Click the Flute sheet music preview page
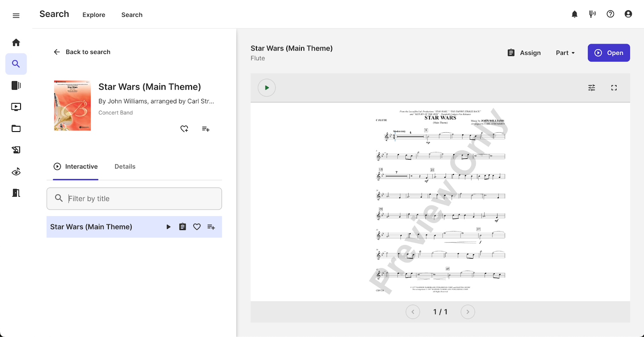This screenshot has width=644, height=337. [x=440, y=202]
